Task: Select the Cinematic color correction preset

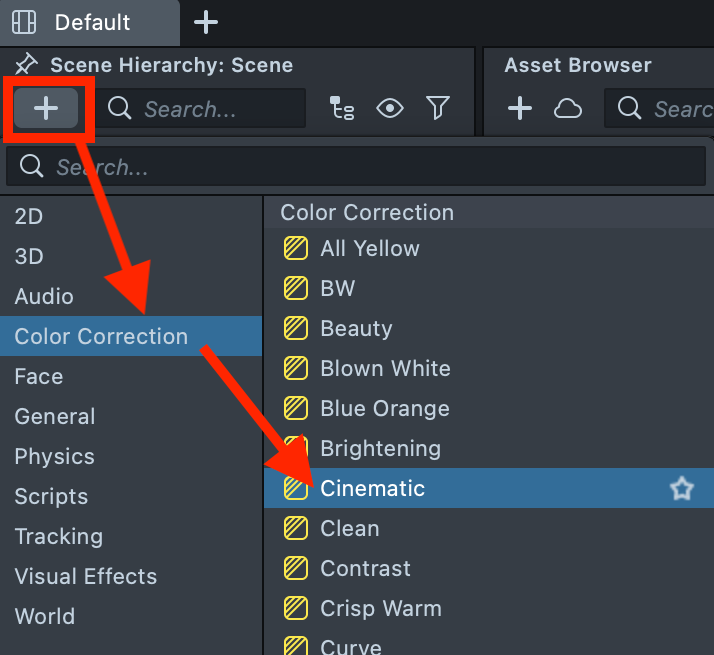Action: coord(372,489)
